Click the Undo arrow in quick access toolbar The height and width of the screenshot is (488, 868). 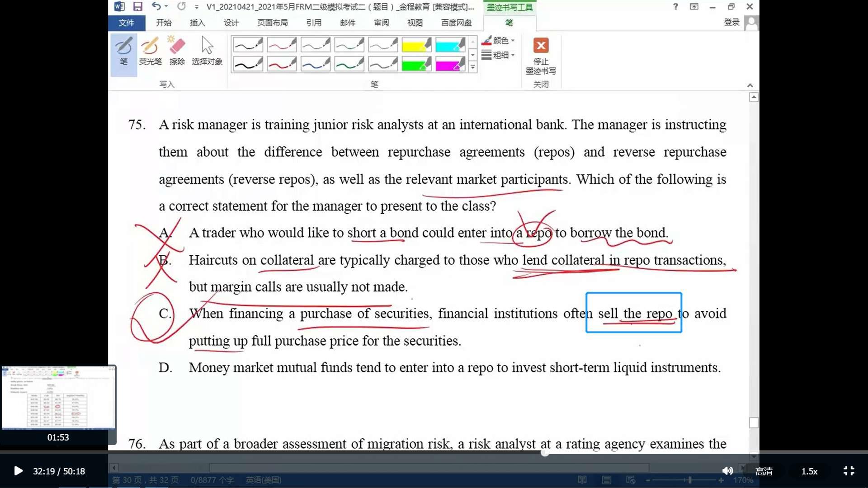click(x=156, y=6)
